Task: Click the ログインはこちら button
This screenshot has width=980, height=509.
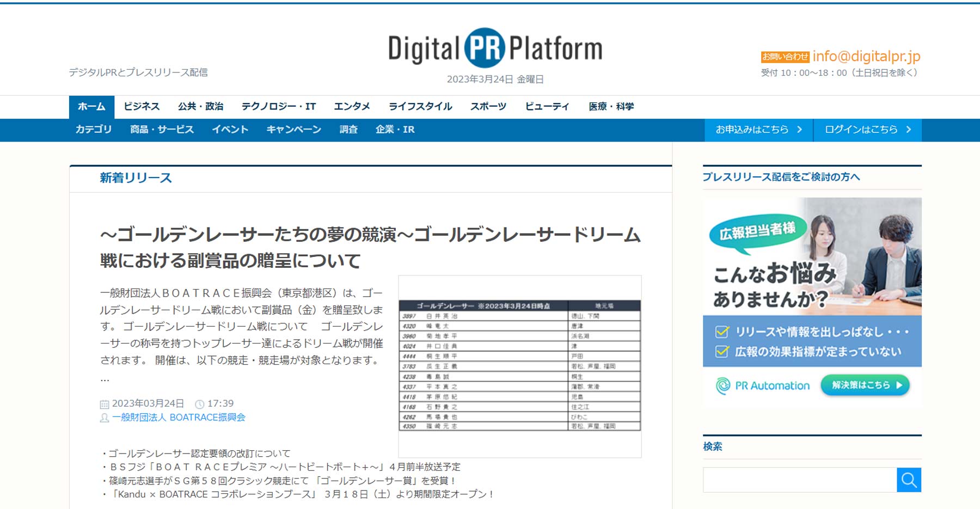Action: click(x=867, y=130)
